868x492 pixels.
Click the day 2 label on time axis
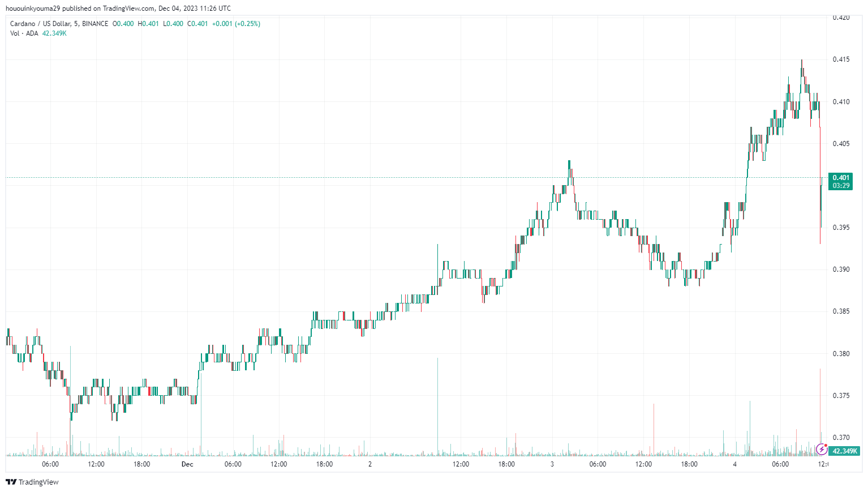(x=370, y=464)
